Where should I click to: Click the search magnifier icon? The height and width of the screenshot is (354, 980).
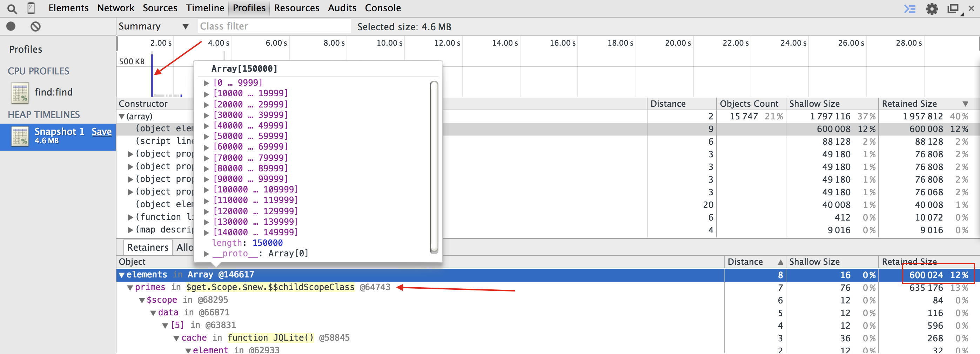pos(12,8)
